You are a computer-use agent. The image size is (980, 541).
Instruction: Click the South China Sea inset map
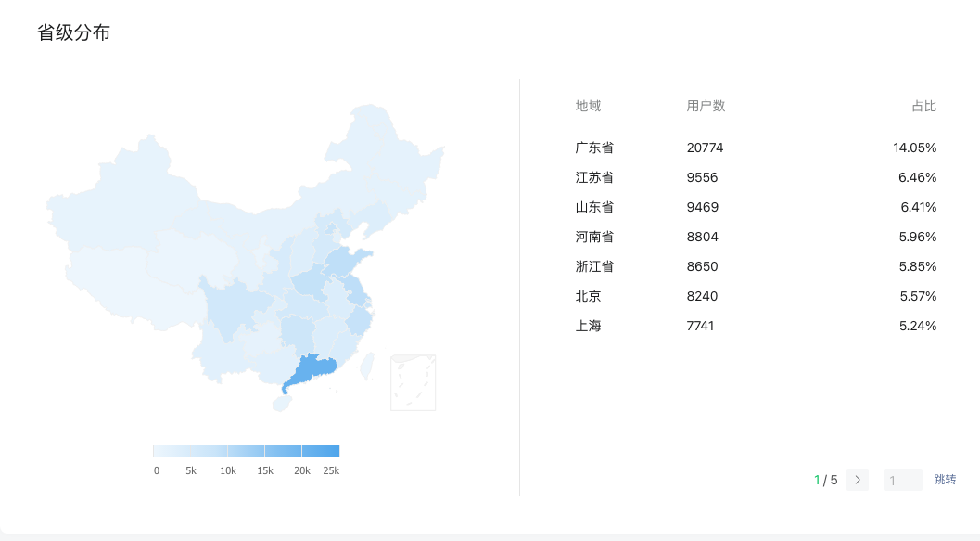click(414, 382)
